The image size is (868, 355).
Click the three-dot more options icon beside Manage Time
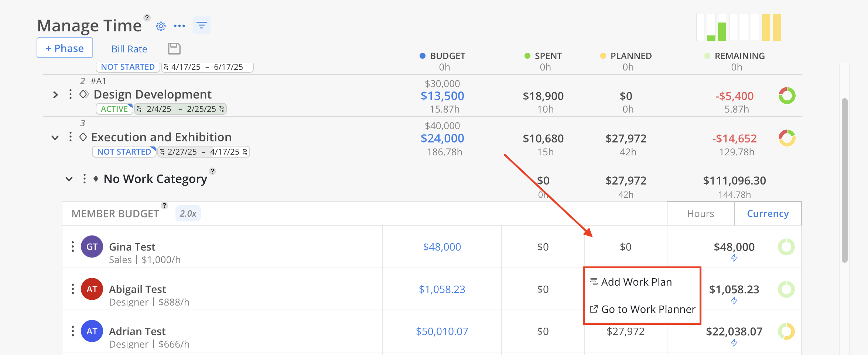pos(180,26)
